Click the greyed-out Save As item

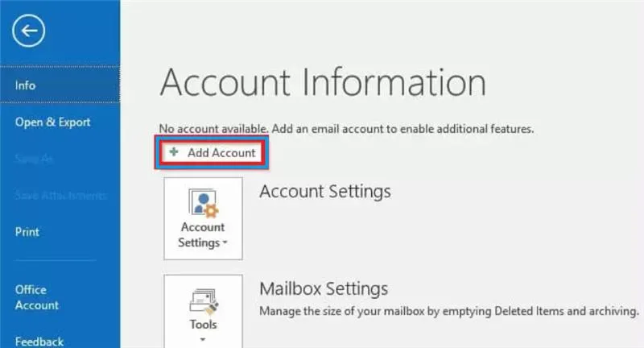click(x=34, y=159)
